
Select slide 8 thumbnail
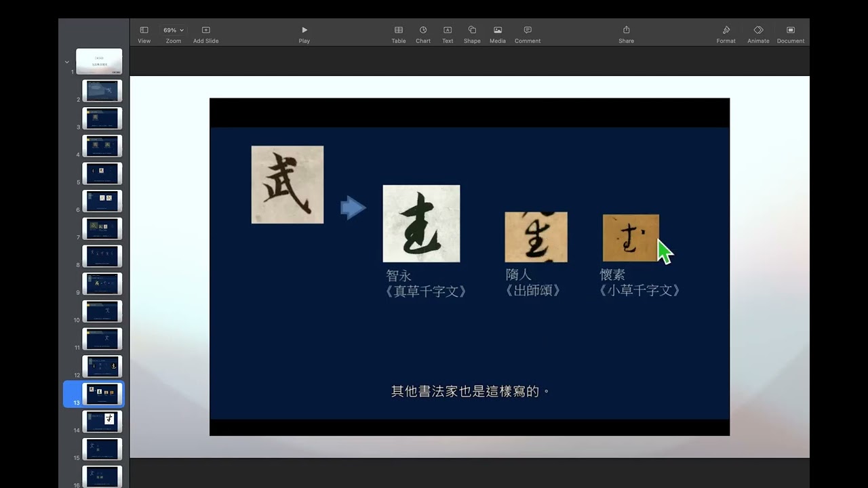[x=102, y=256]
